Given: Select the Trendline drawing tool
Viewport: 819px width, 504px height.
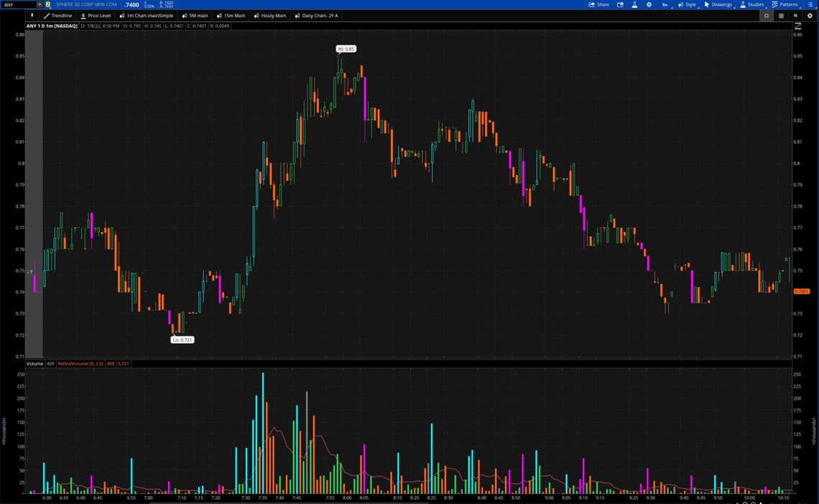Looking at the screenshot, I should tap(57, 15).
